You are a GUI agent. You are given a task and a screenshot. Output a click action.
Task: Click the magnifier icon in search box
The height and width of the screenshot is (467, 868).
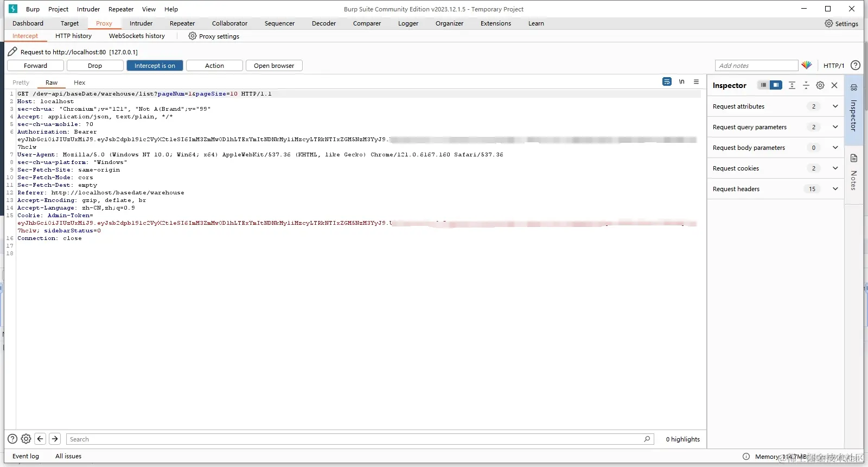(x=647, y=439)
